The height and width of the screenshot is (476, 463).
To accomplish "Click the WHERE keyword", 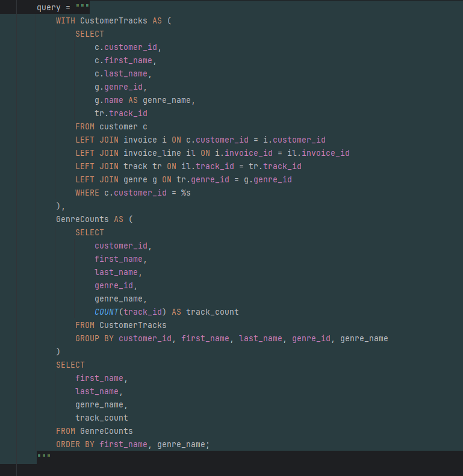I will point(87,193).
